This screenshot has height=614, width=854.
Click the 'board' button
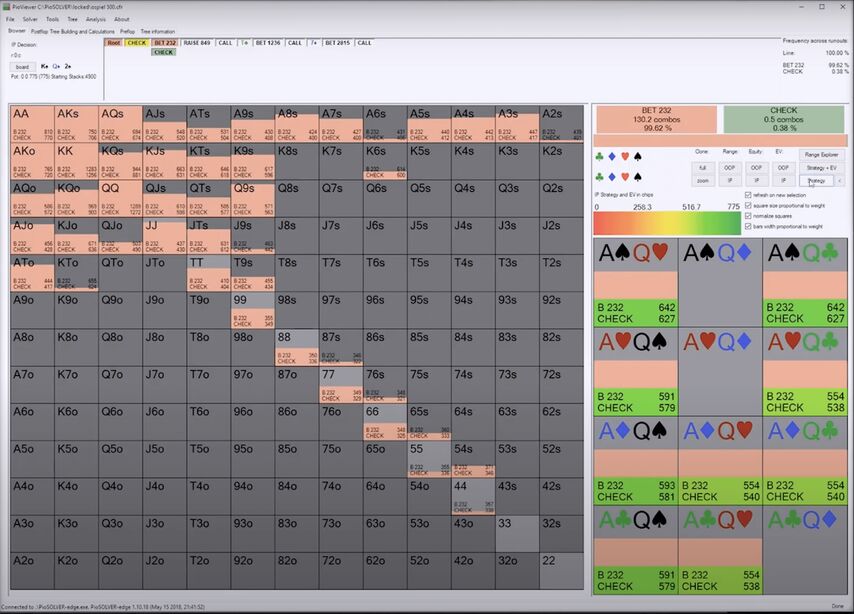(x=22, y=67)
